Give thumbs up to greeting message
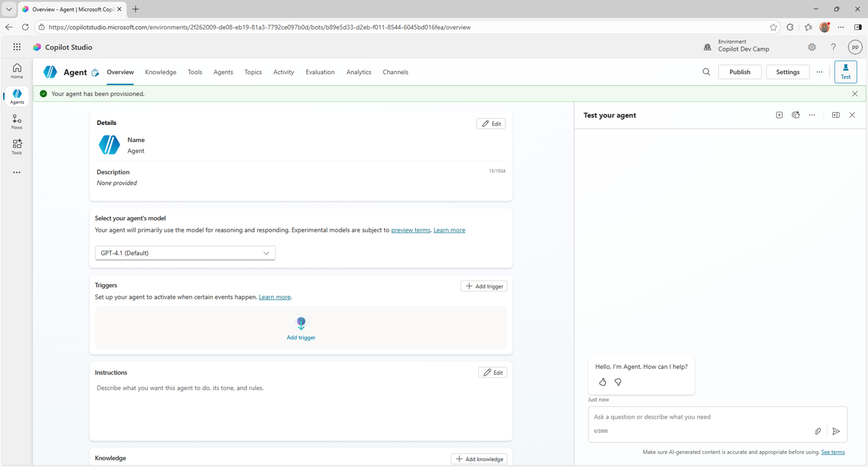Viewport: 868px width, 467px height. [603, 382]
